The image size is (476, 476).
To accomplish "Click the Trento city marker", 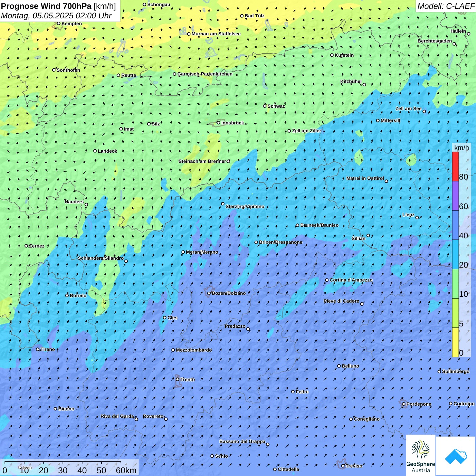I will [x=177, y=379].
